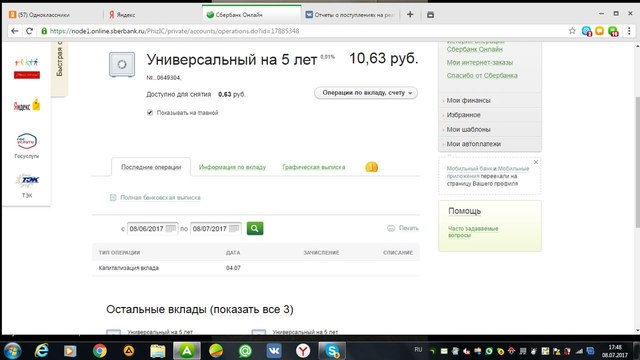Open the Полная банковская выписка link

pos(160,198)
